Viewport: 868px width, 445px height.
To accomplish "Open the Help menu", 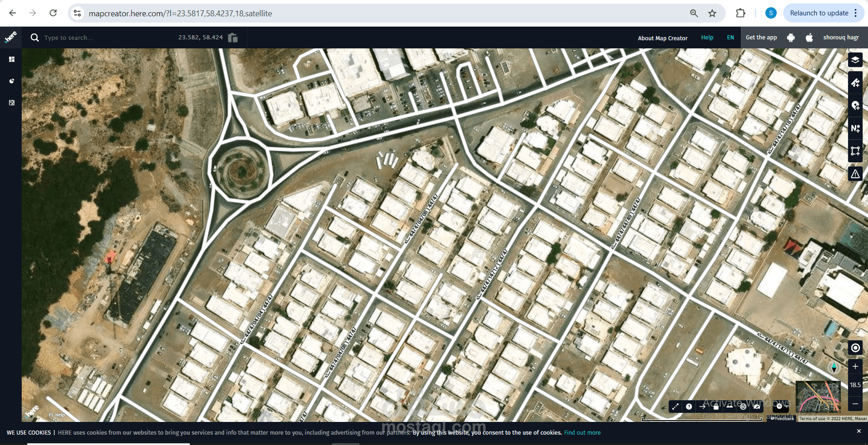I will (707, 38).
